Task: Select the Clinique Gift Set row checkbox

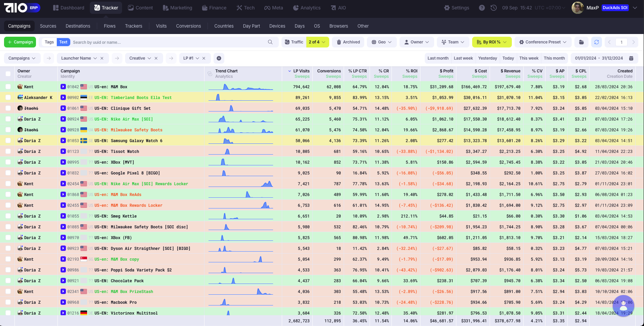Action: [8, 108]
